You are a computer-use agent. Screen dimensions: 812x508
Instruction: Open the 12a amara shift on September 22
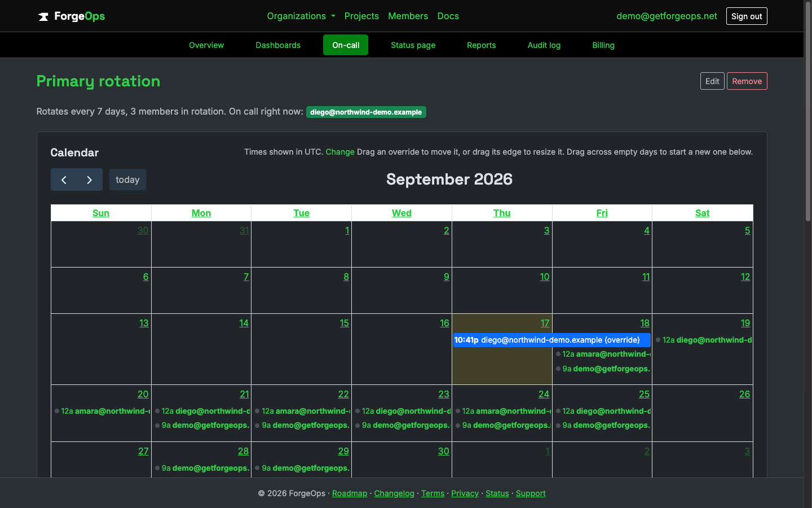(302, 411)
